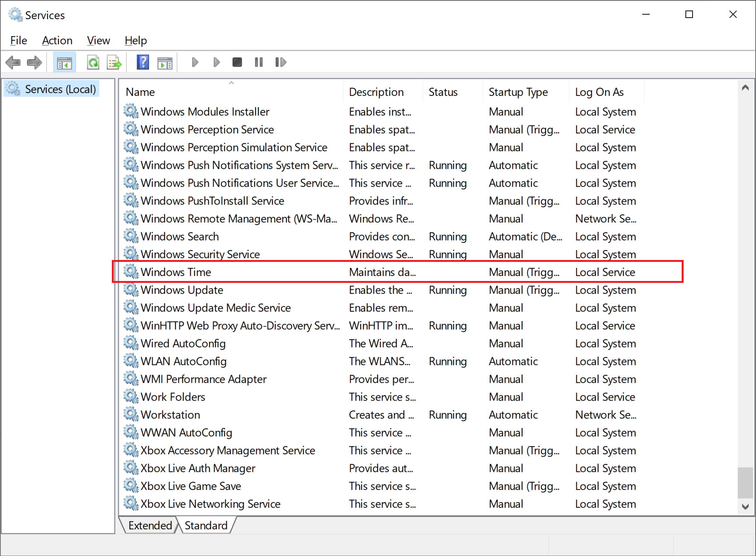Restart the service with the restart icon
The image size is (756, 556).
click(x=280, y=62)
